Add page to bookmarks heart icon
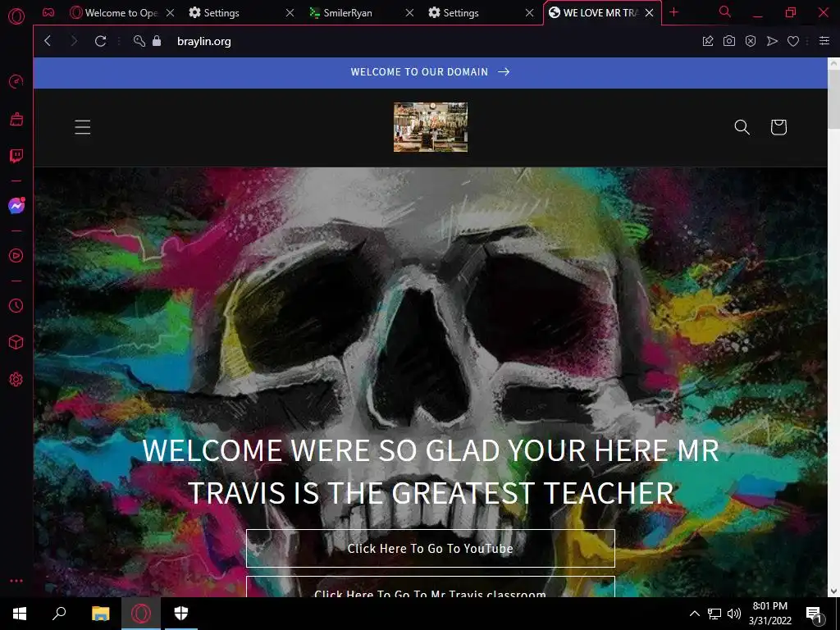The height and width of the screenshot is (630, 840). pos(793,41)
